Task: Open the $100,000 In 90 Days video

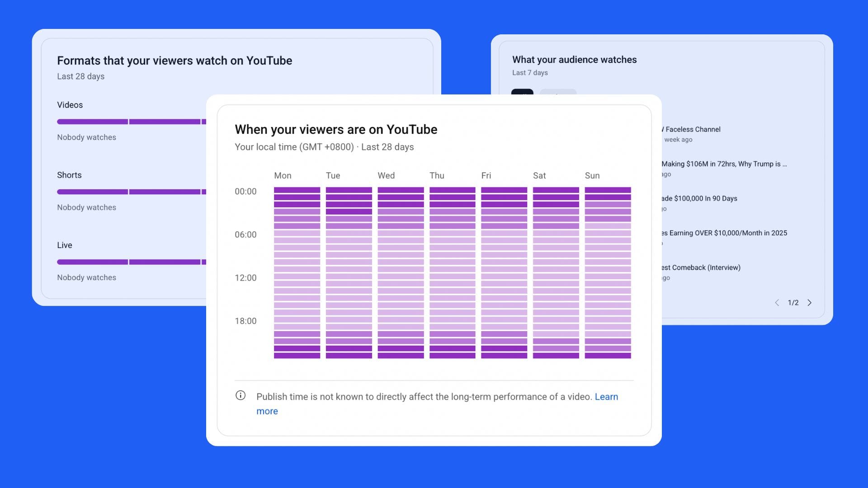Action: [699, 198]
